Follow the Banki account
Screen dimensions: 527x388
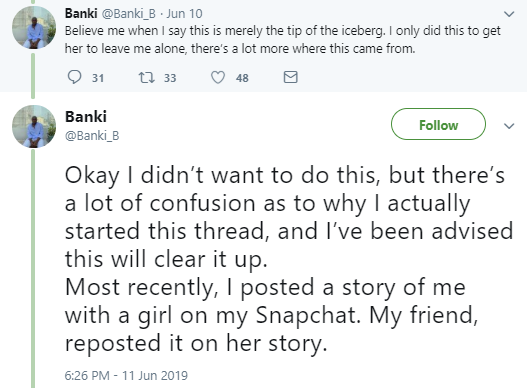[x=438, y=124]
